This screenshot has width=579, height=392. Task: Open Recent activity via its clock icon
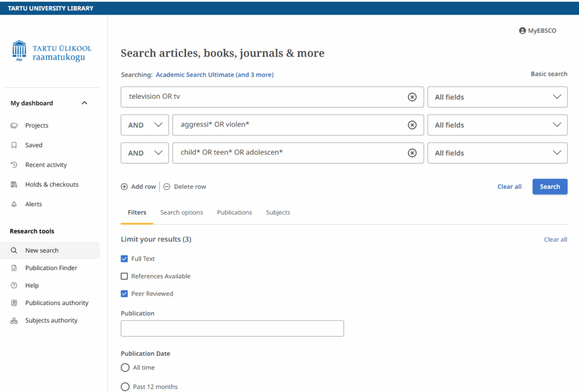(x=14, y=165)
